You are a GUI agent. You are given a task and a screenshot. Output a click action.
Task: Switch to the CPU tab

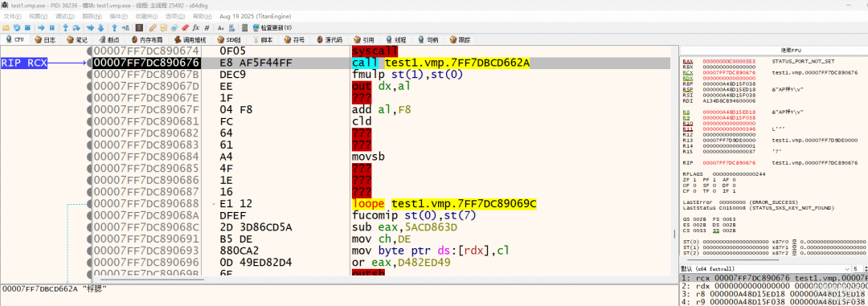(15, 40)
